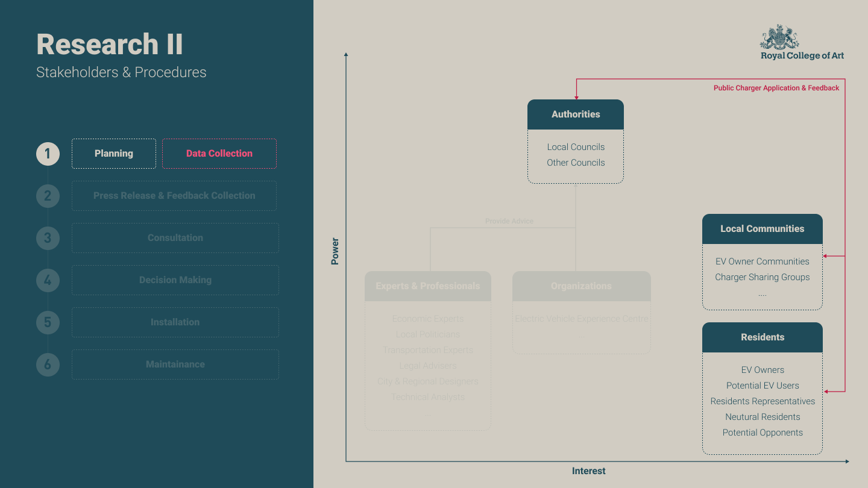Image resolution: width=868 pixels, height=488 pixels.
Task: Click Neutural Residents entry
Action: [x=763, y=417]
